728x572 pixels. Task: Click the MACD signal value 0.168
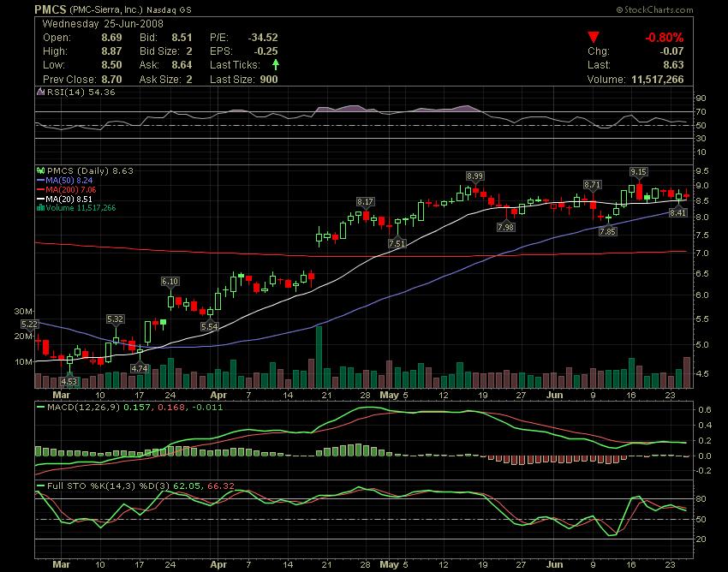[x=171, y=408]
